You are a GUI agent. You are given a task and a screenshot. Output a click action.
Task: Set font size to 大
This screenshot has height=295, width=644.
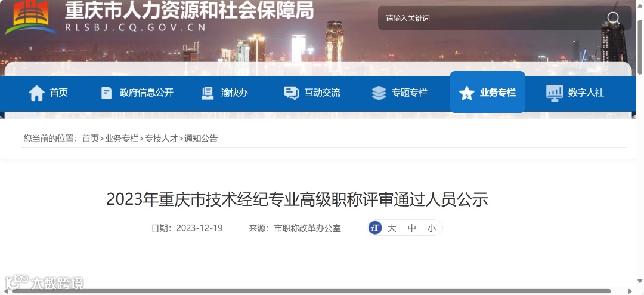click(392, 228)
